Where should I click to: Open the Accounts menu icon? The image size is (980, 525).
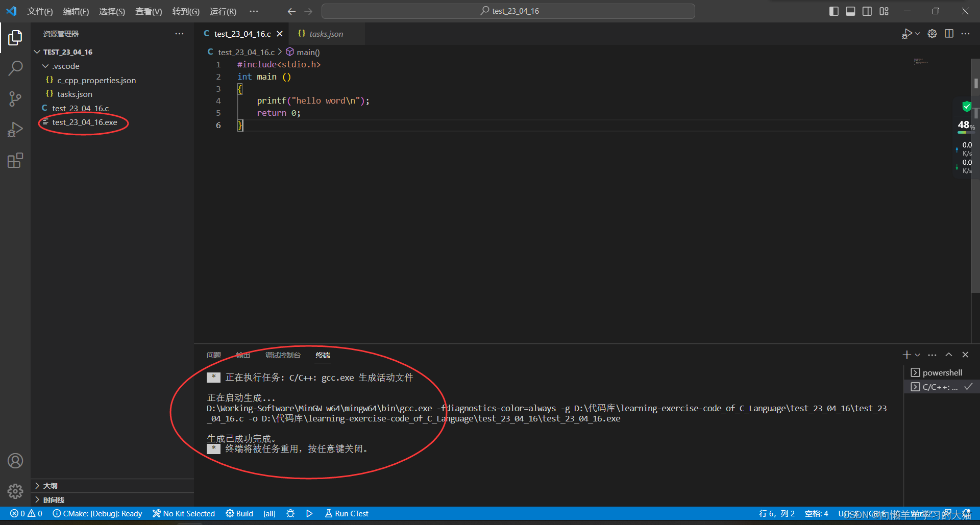[x=15, y=461]
